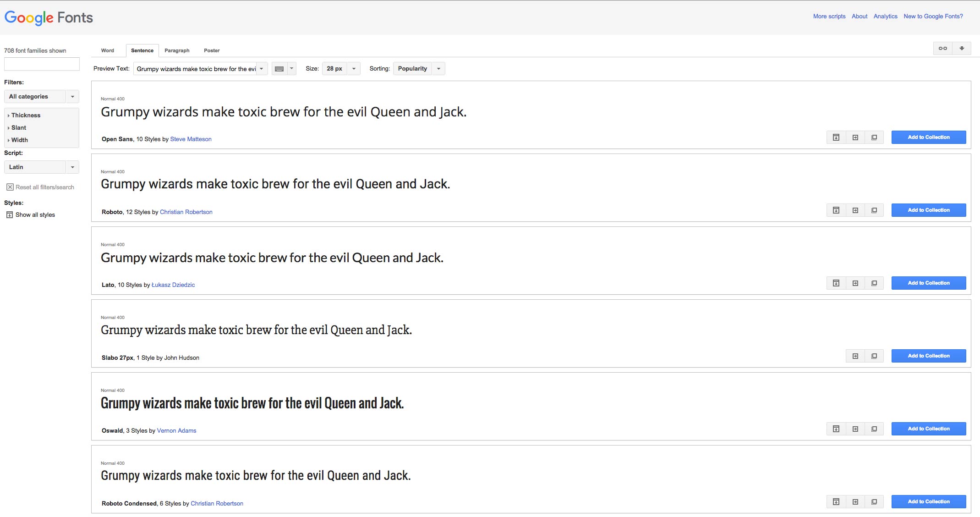Click the Reset all filters X icon
Image resolution: width=980 pixels, height=517 pixels.
click(10, 187)
